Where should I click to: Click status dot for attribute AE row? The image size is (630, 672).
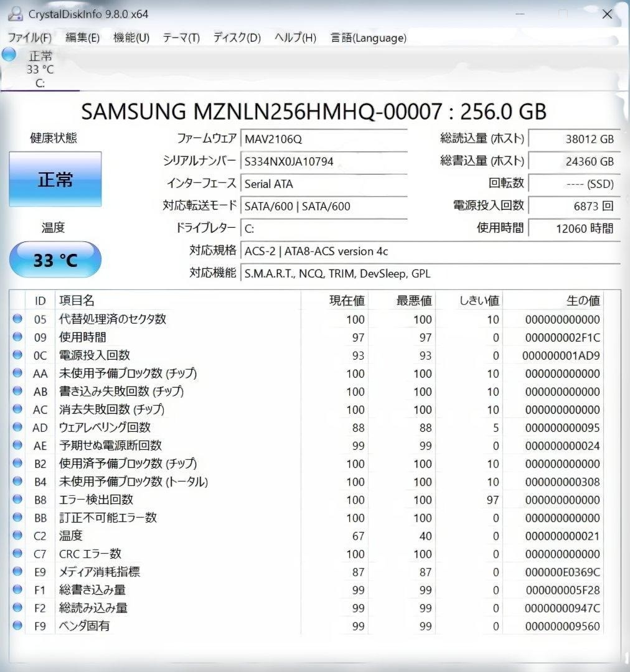click(17, 445)
